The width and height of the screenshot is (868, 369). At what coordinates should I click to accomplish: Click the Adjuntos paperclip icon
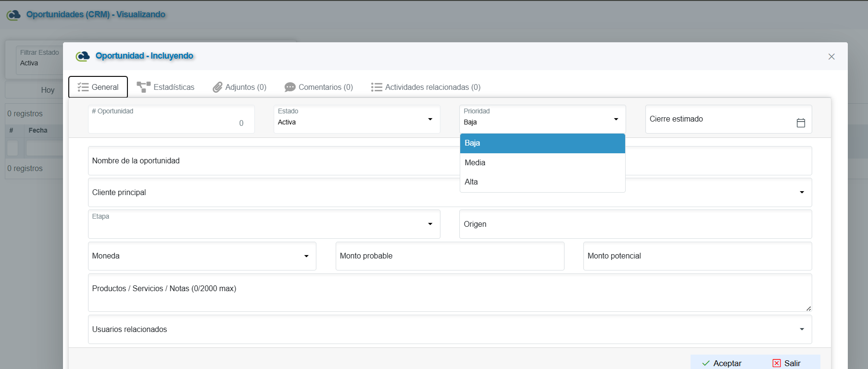tap(217, 87)
